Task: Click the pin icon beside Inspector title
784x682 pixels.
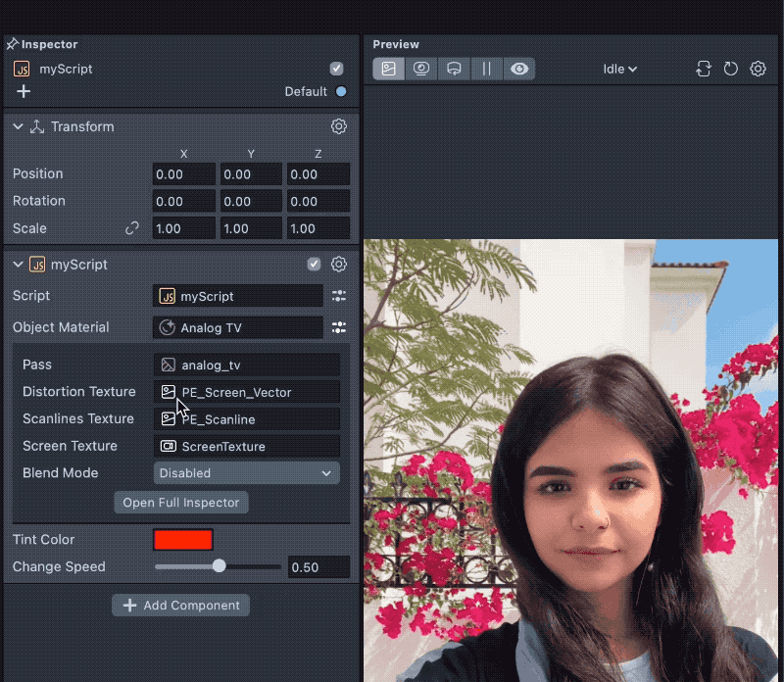Action: pos(12,44)
